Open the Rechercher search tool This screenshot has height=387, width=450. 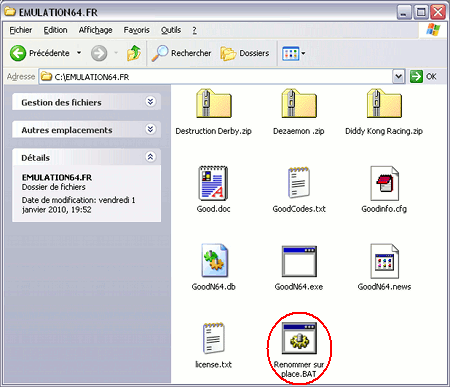click(x=181, y=53)
